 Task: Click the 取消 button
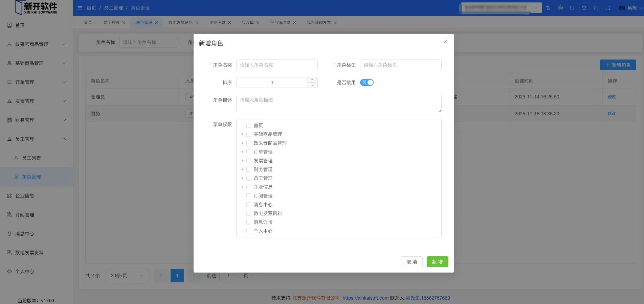tap(412, 262)
